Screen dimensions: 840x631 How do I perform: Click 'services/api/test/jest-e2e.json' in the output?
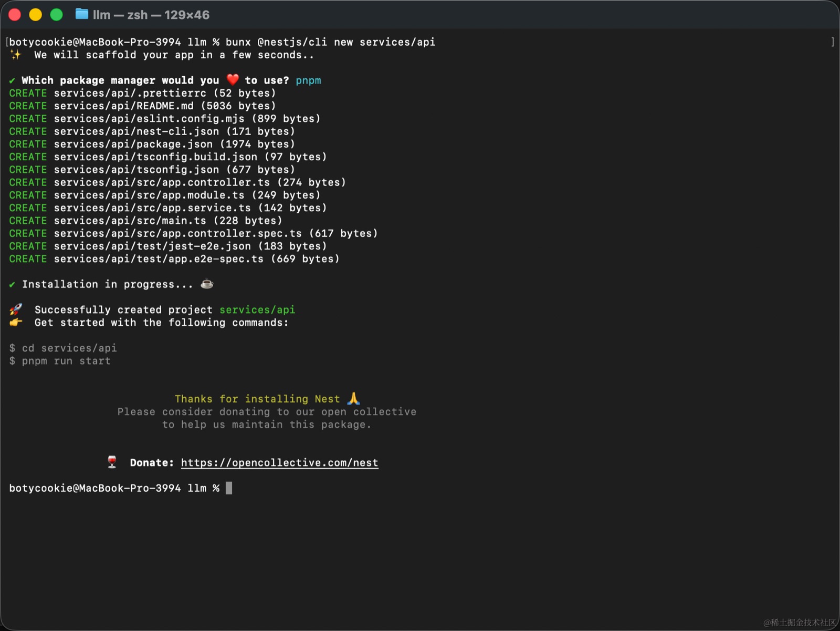point(152,246)
